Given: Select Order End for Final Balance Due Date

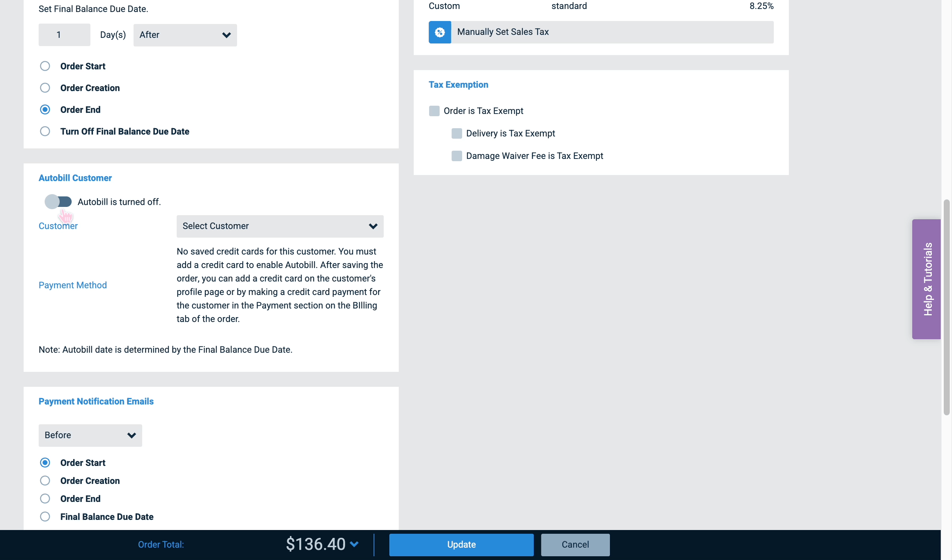Looking at the screenshot, I should pyautogui.click(x=45, y=109).
